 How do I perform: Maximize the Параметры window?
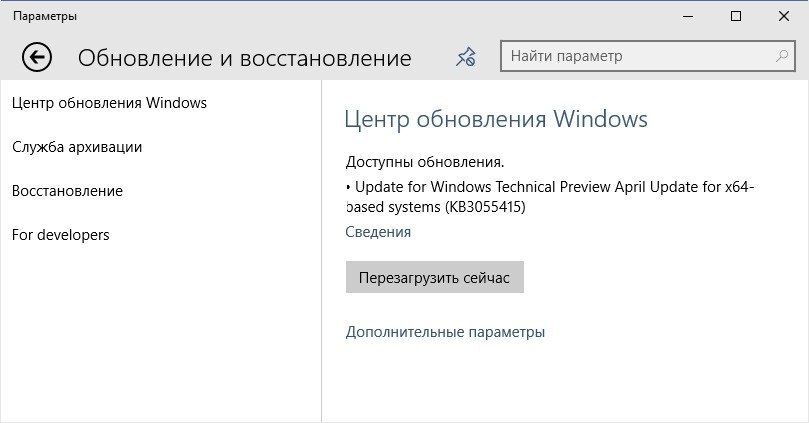(x=736, y=16)
